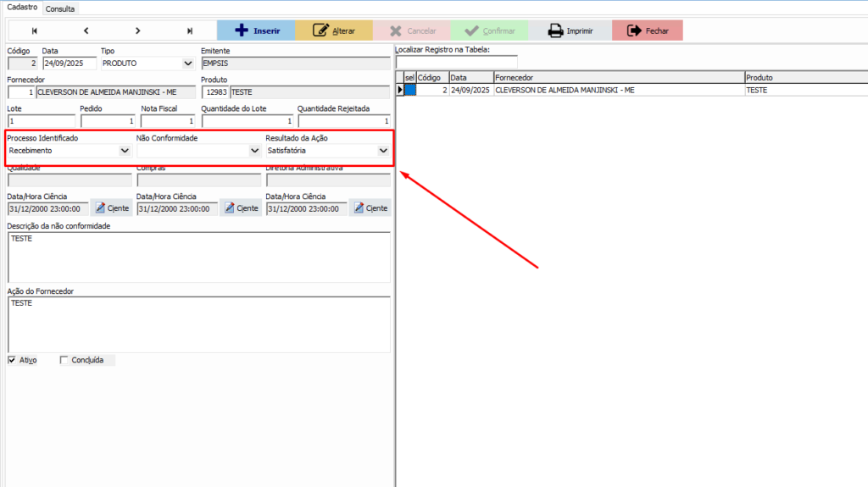Click the Localizar Registro na Tabela field
Image resolution: width=868 pixels, height=487 pixels.
pyautogui.click(x=444, y=62)
